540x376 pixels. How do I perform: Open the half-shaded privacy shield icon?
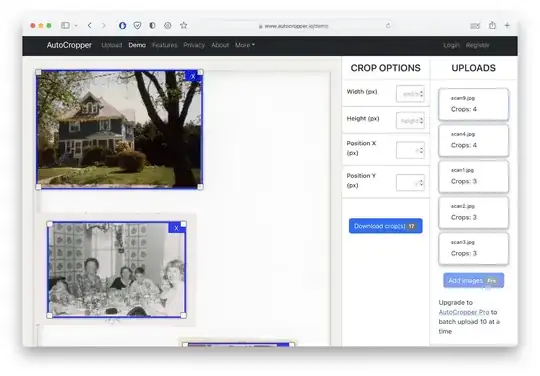click(152, 25)
